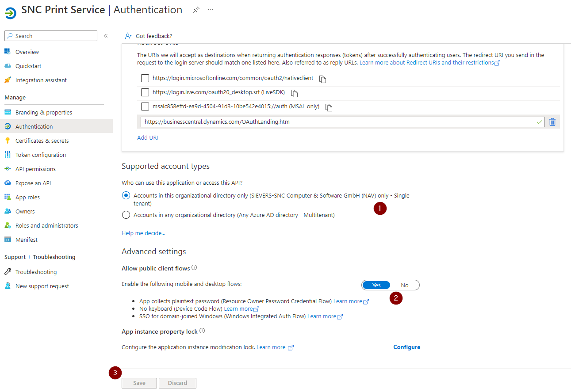This screenshot has height=392, width=571.
Task: Go to API permissions page
Action: coord(35,169)
